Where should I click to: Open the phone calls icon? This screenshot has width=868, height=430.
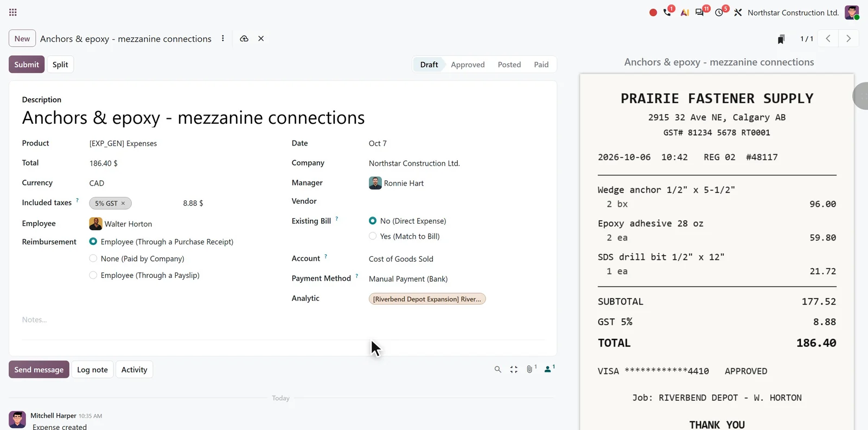[667, 12]
